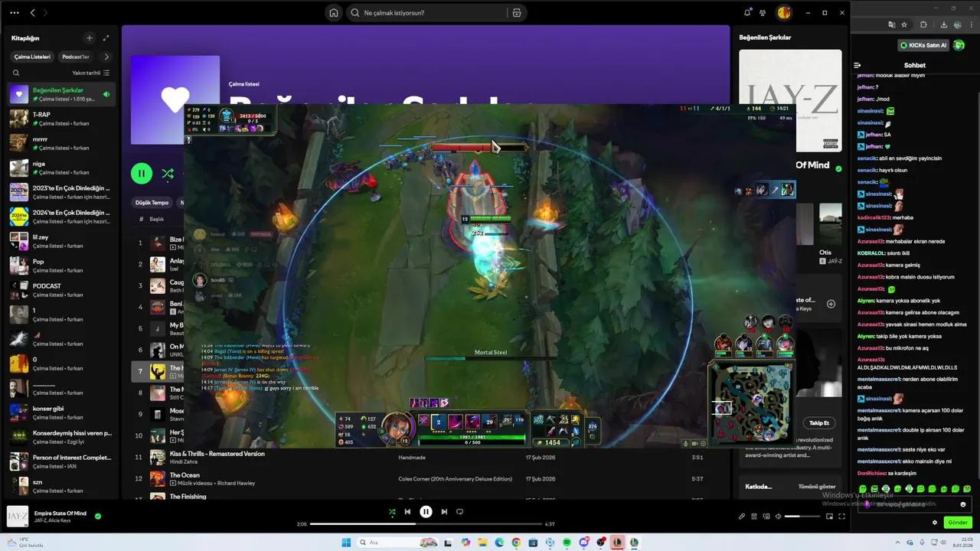Viewport: 980px width, 551px height.
Task: Open emoji picker in chat input
Action: (963, 504)
